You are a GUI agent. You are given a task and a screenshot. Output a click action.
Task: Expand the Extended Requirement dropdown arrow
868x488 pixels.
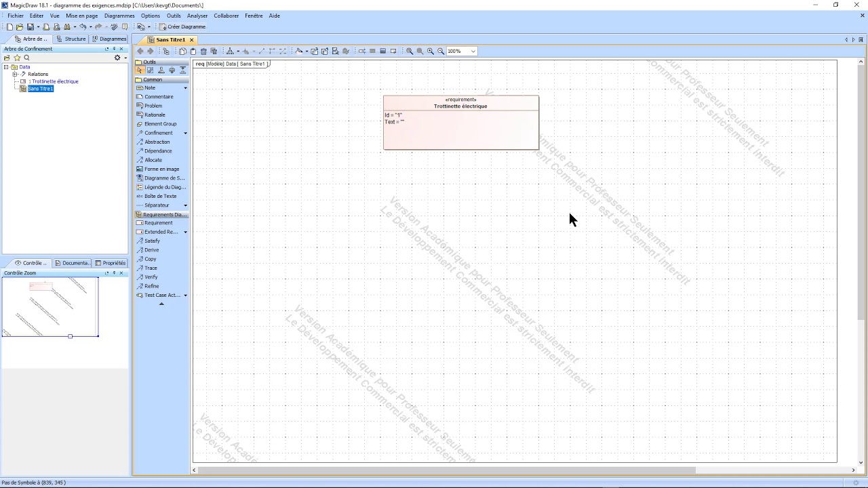[x=185, y=232]
